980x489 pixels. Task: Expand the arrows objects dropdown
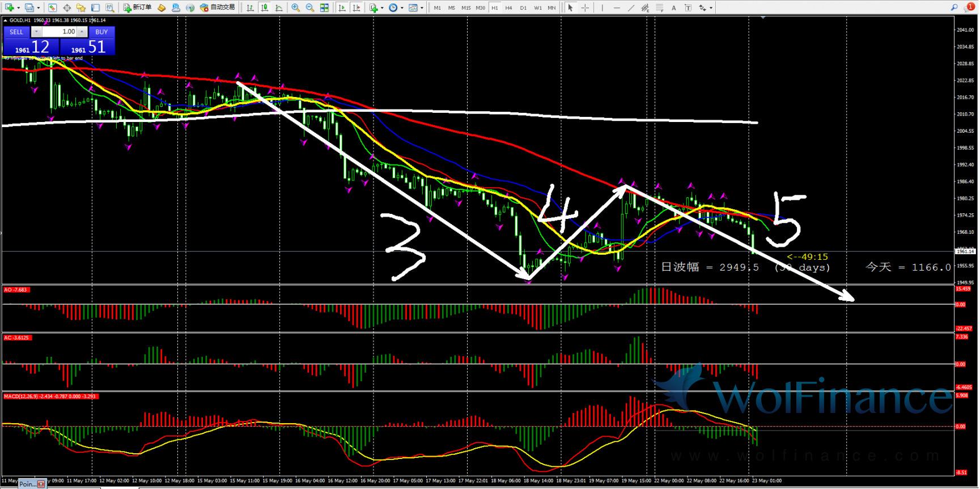pyautogui.click(x=711, y=8)
